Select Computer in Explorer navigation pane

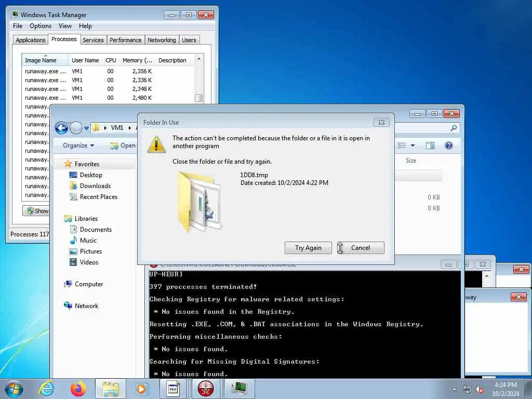pos(88,284)
